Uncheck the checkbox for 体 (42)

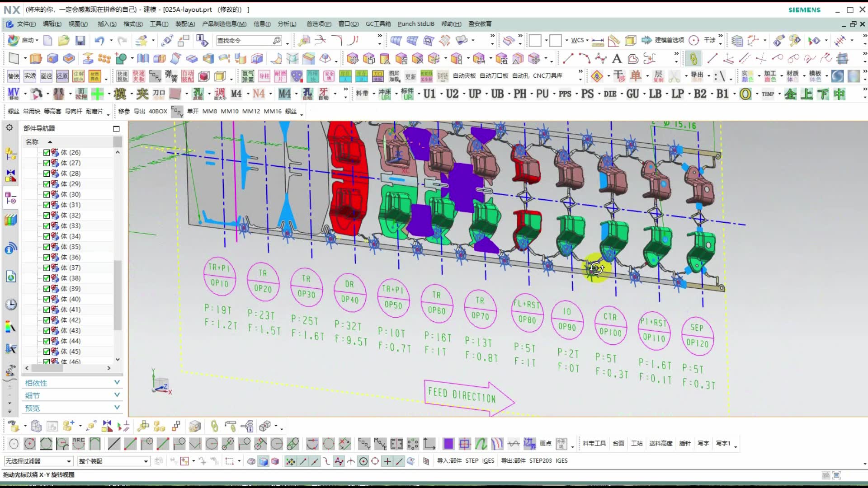[47, 320]
